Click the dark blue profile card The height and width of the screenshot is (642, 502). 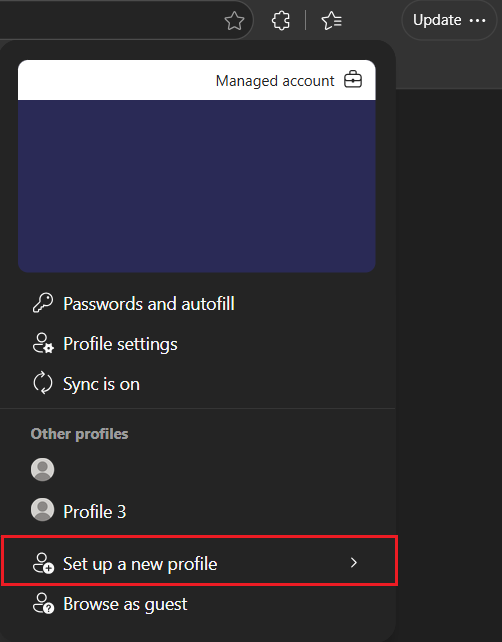(x=197, y=186)
